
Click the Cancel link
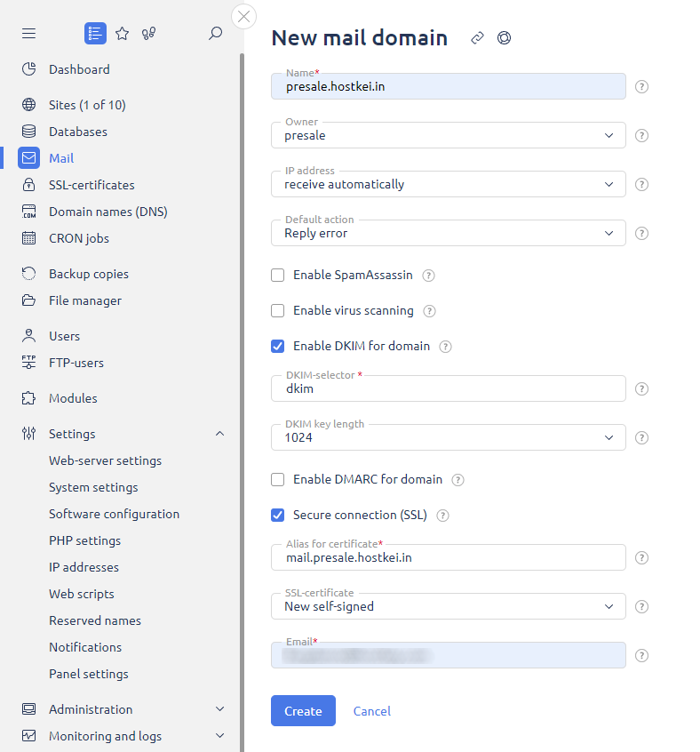click(x=371, y=711)
